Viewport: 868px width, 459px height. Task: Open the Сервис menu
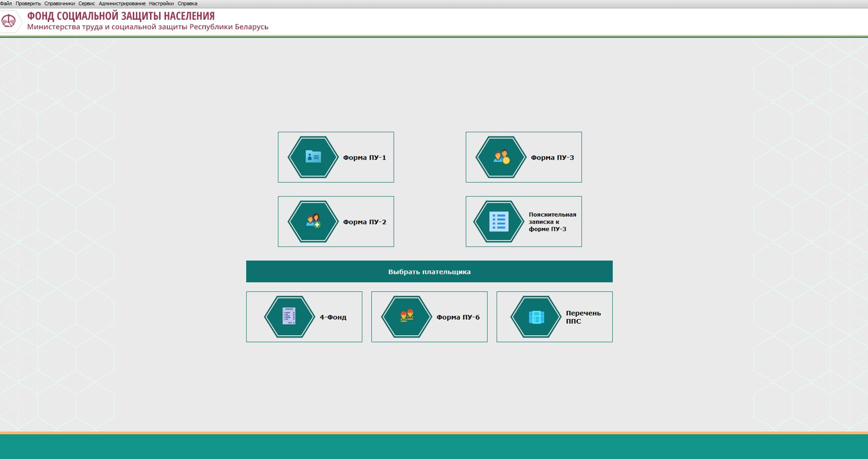pos(87,4)
